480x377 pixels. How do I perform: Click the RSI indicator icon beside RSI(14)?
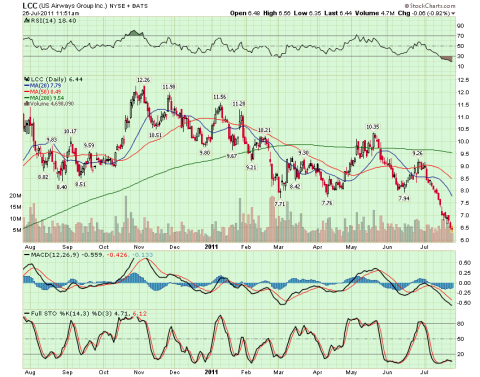tap(26, 21)
